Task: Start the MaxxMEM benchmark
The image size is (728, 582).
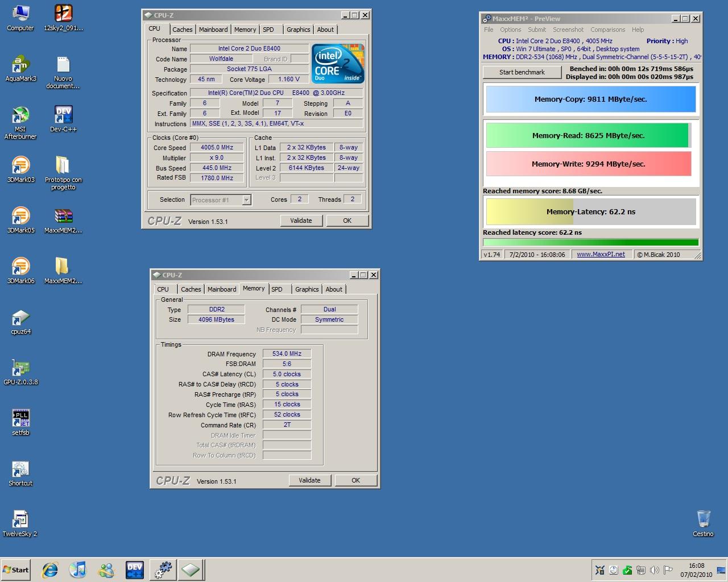Action: (x=522, y=72)
